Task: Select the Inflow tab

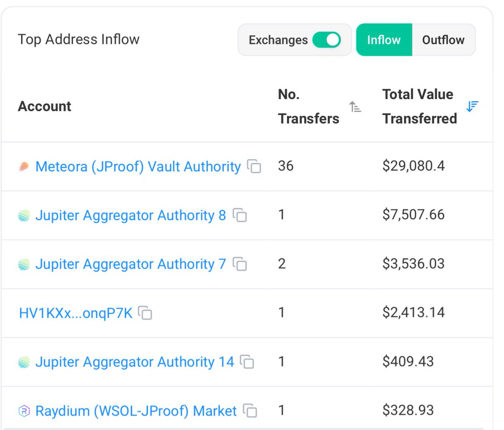Action: click(383, 40)
